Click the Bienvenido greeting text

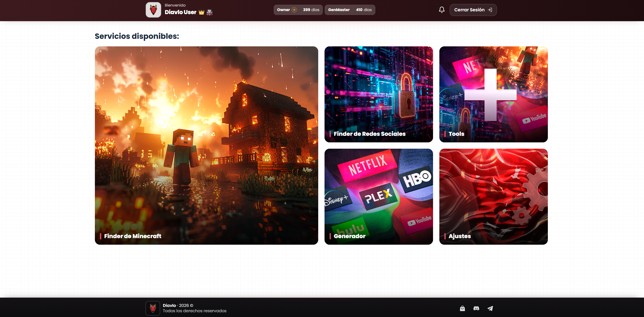click(175, 5)
